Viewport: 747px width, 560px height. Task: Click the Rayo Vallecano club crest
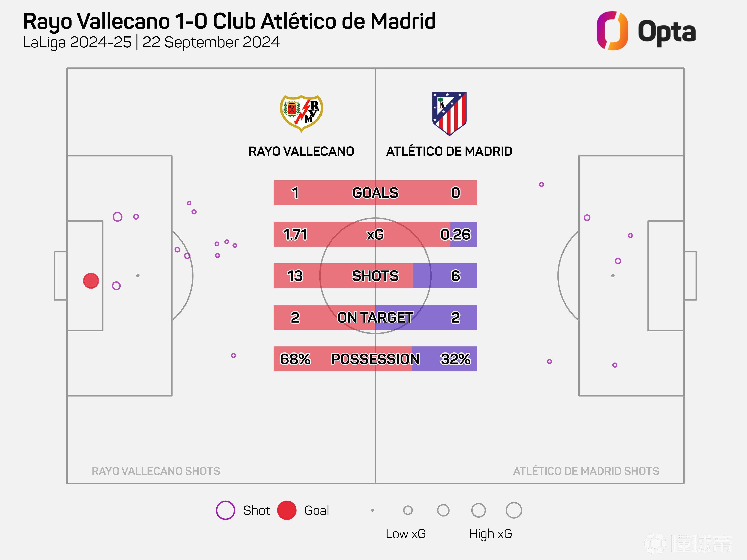tap(301, 113)
